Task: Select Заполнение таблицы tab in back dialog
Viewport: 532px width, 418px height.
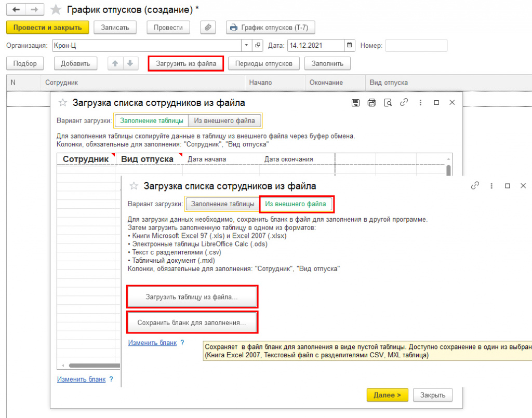Action: coord(151,120)
